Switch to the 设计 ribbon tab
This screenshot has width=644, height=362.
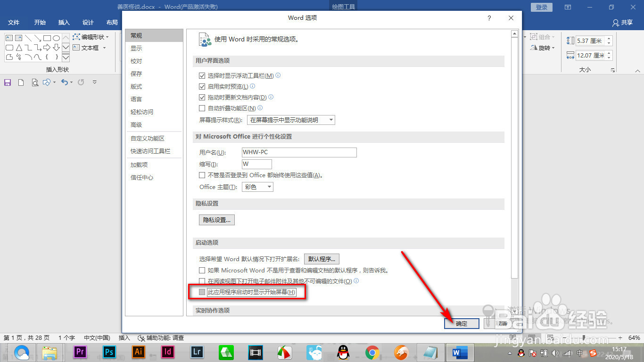pyautogui.click(x=88, y=23)
